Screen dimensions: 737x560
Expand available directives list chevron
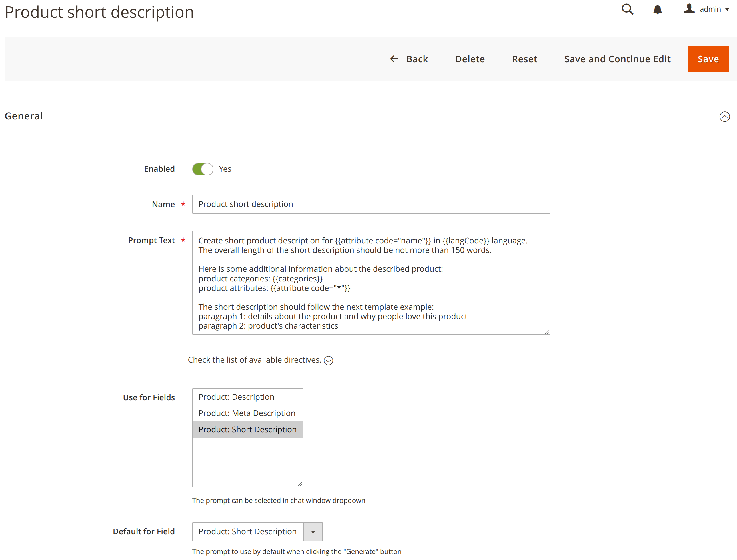click(328, 360)
